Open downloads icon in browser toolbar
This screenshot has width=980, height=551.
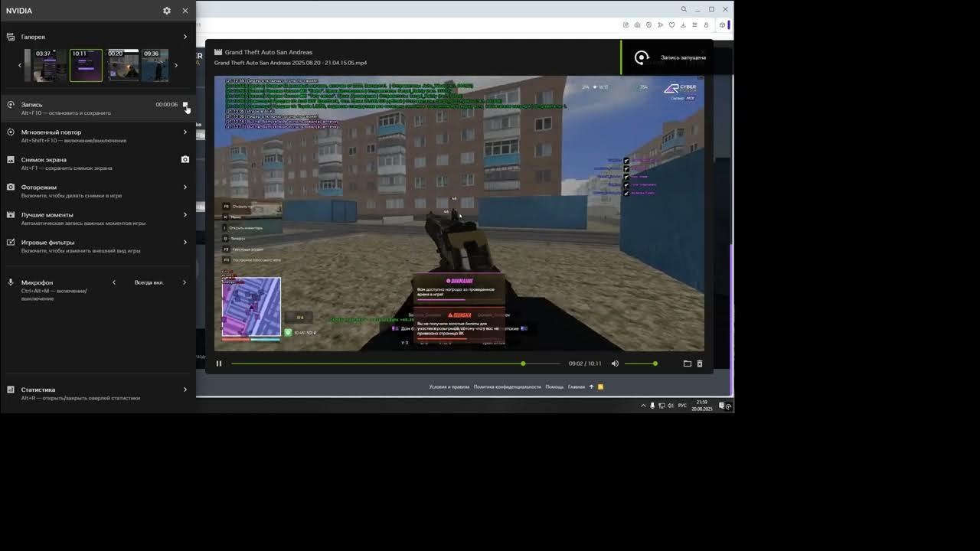[683, 25]
